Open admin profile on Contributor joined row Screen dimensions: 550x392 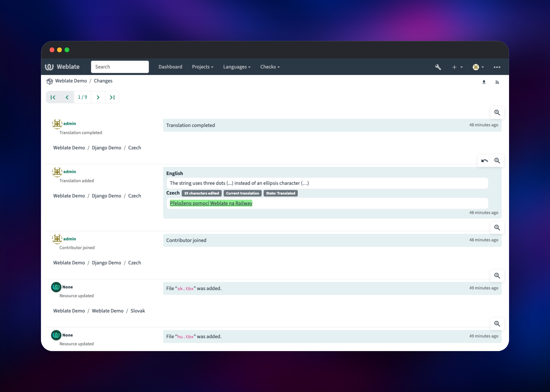(70, 239)
